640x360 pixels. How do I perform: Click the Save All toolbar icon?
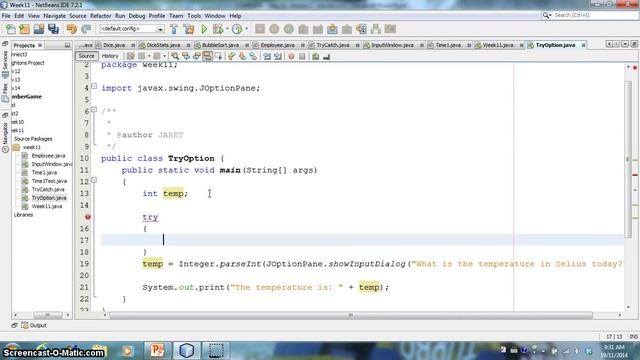coord(53,29)
